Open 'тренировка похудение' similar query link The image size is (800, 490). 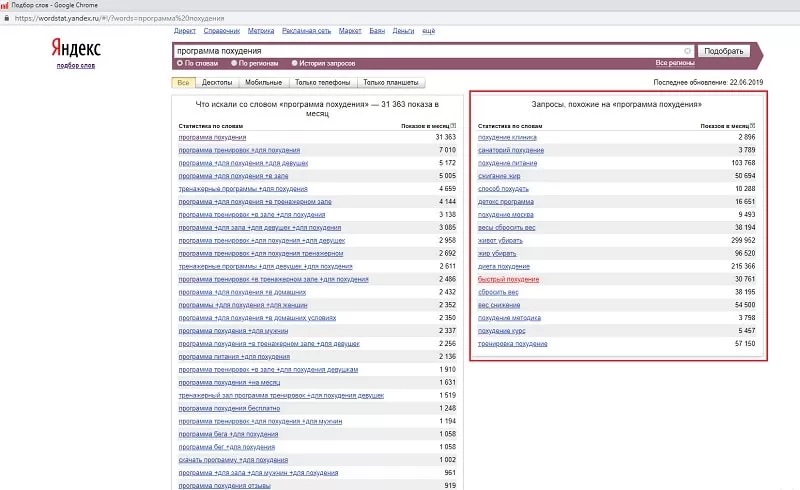click(512, 344)
